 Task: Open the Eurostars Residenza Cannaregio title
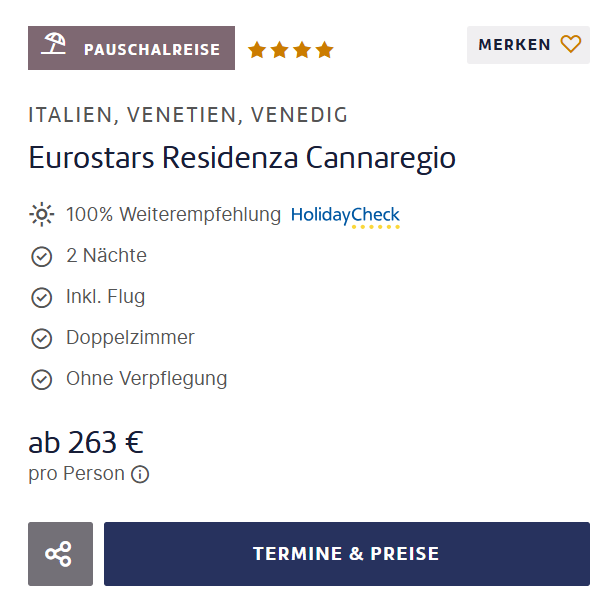pyautogui.click(x=242, y=158)
